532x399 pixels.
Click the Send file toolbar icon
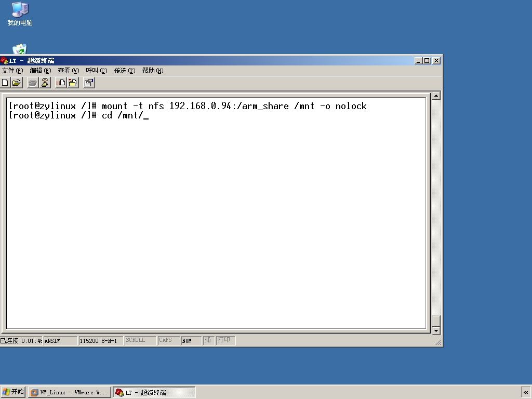pos(61,83)
